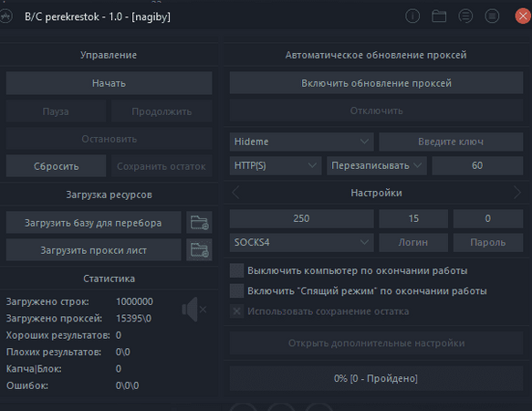This screenshot has height=411, width=532.
Task: Toggle Использовать сохранение остатка checkbox
Action: tap(237, 311)
